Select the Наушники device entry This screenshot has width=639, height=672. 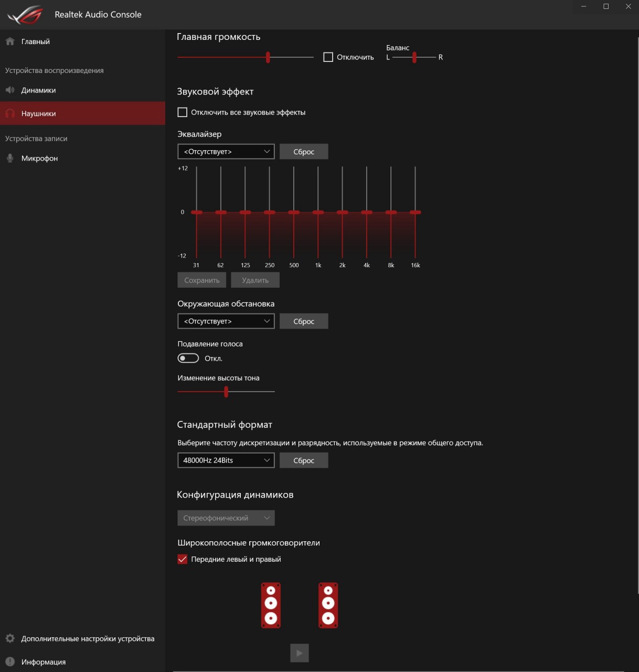click(82, 113)
